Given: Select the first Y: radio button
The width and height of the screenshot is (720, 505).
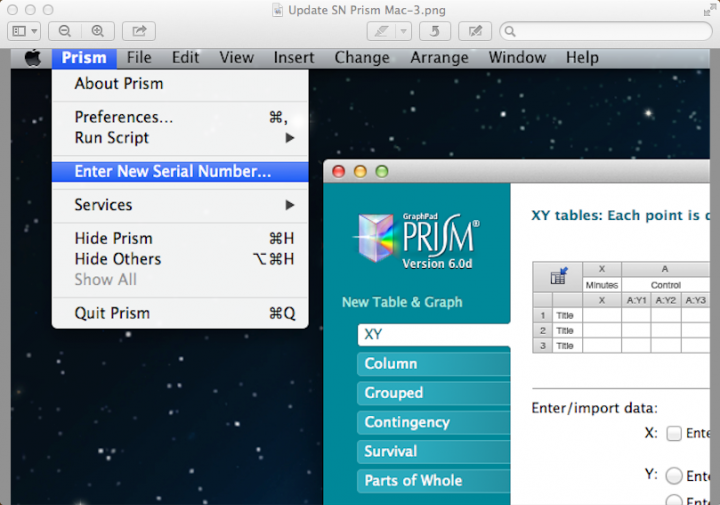Looking at the screenshot, I should (x=674, y=476).
